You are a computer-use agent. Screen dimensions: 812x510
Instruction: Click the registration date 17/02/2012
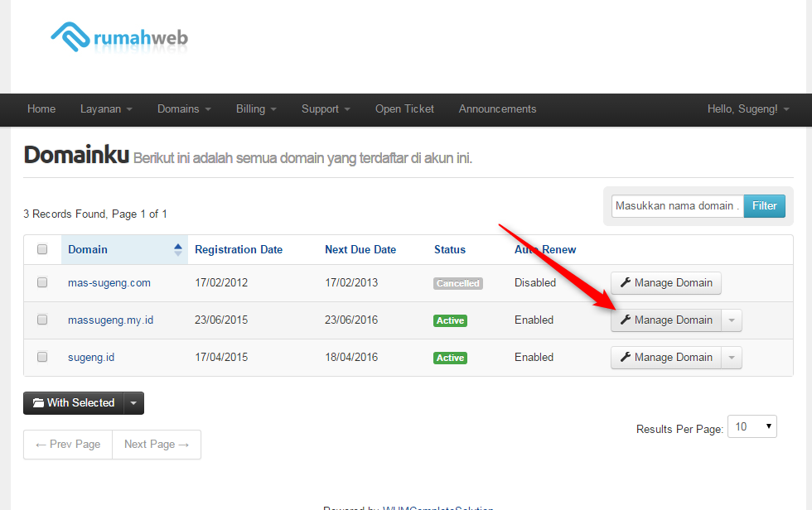221,283
